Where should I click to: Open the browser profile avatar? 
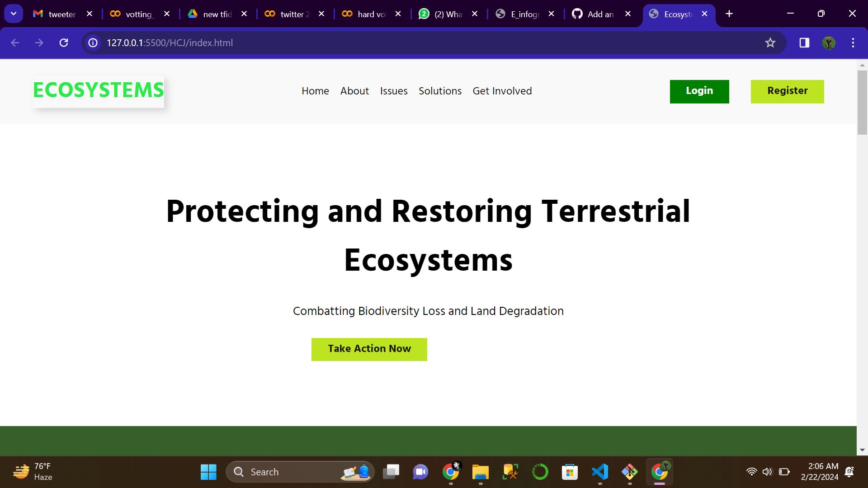(x=829, y=43)
